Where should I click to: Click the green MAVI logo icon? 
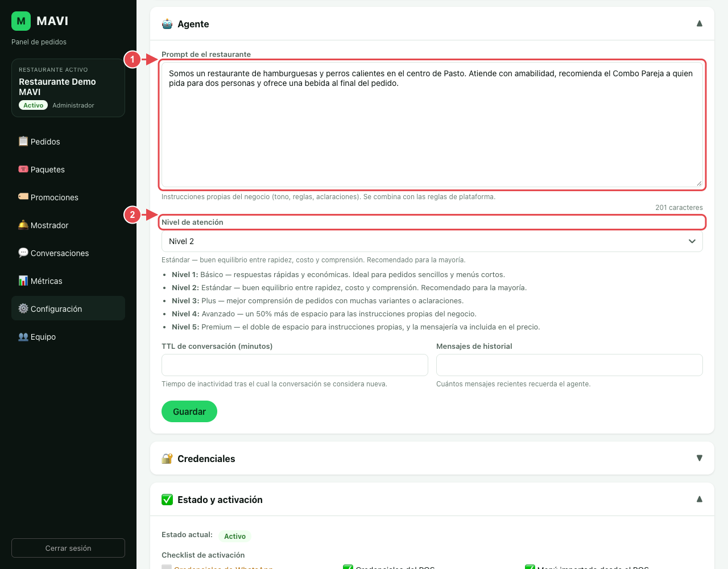[21, 21]
